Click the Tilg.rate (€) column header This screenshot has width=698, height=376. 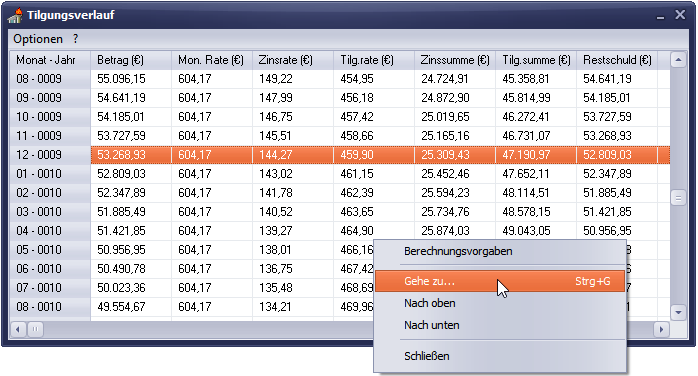(374, 60)
